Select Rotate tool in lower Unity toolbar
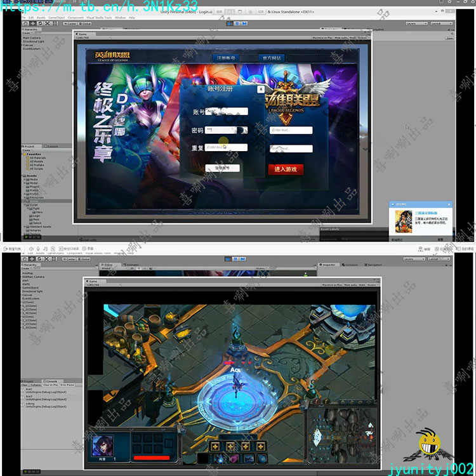 (x=40, y=259)
